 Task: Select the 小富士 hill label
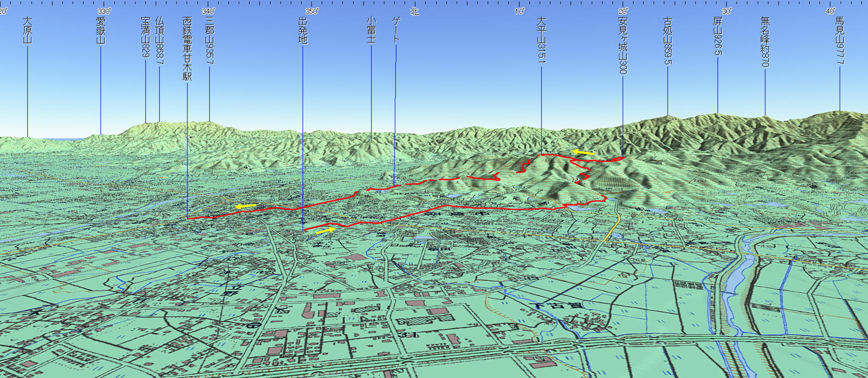[371, 30]
